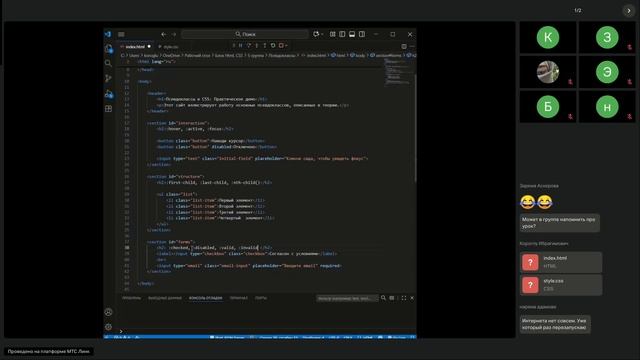Select participant tile with photo avatar
This screenshot has width=640, height=360.
pyautogui.click(x=548, y=72)
